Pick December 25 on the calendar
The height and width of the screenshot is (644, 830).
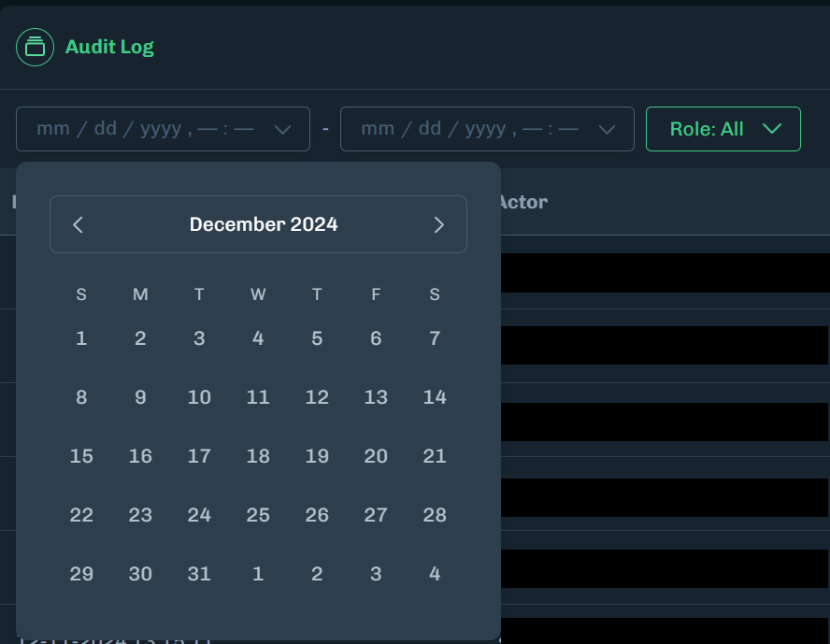click(258, 515)
